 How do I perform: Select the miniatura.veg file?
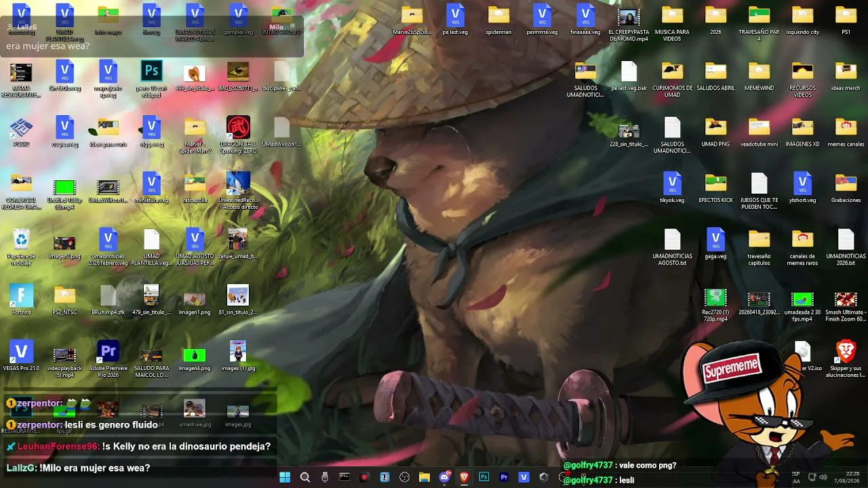(x=151, y=188)
